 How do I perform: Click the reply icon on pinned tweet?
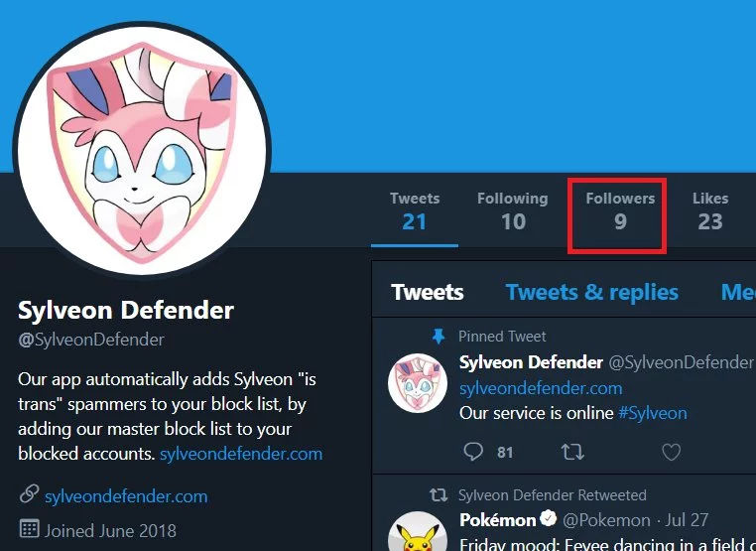[473, 452]
